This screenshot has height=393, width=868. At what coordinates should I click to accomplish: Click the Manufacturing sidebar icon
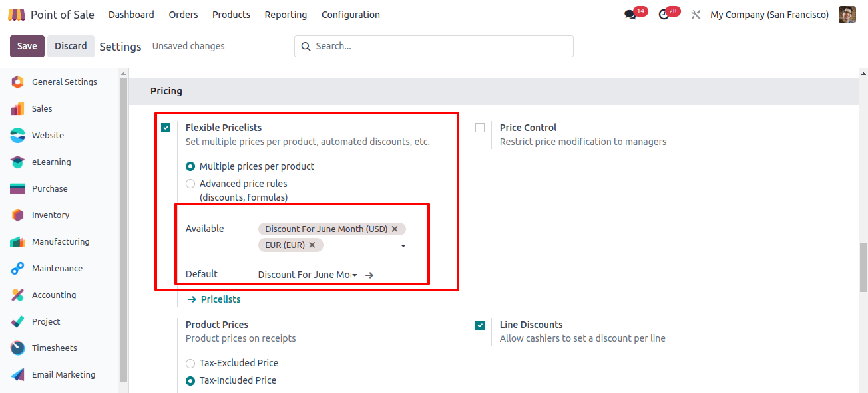(x=18, y=242)
